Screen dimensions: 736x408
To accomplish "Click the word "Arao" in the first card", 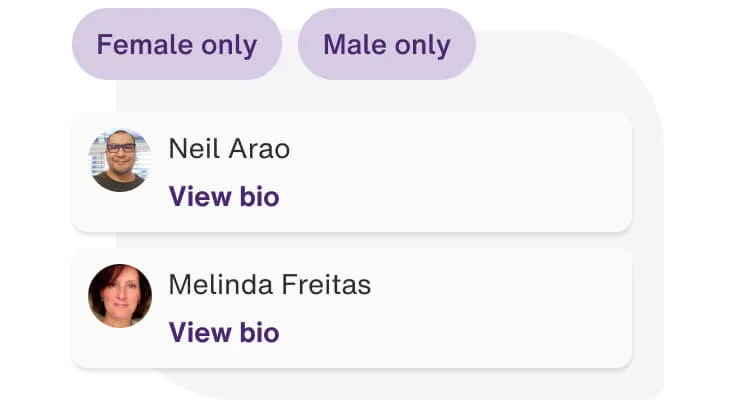I will 258,149.
